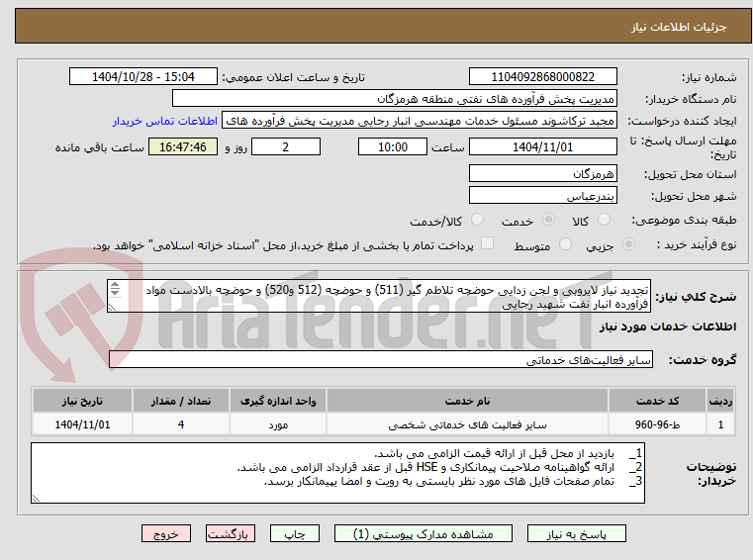
Task: Click row number cell 1
Action: pyautogui.click(x=720, y=424)
